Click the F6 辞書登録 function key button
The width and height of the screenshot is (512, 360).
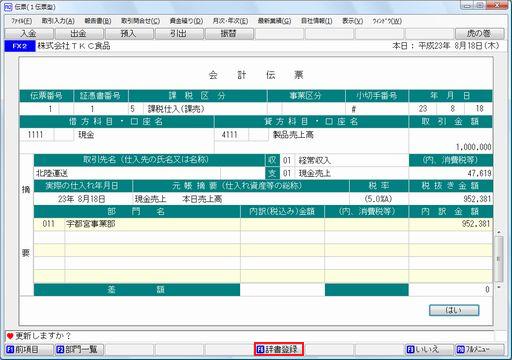pyautogui.click(x=279, y=349)
